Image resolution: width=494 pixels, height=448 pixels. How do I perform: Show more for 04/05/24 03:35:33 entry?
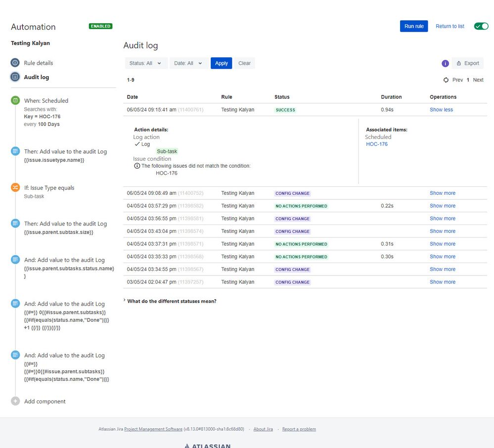(443, 257)
